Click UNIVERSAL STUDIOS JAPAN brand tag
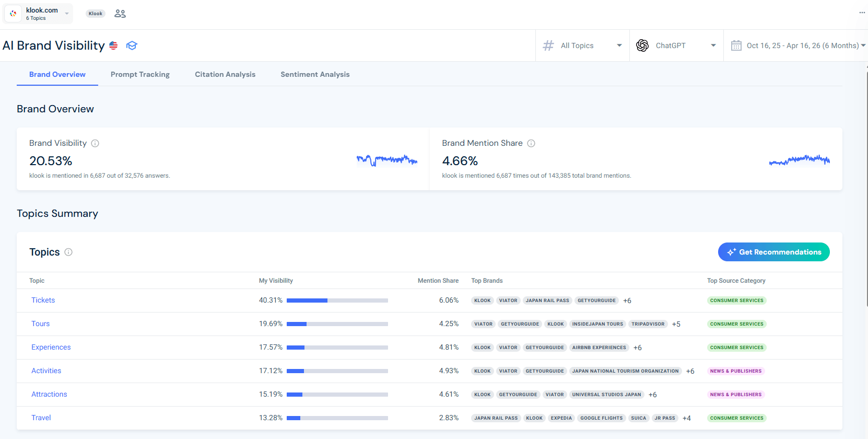The height and width of the screenshot is (439, 868). tap(606, 395)
